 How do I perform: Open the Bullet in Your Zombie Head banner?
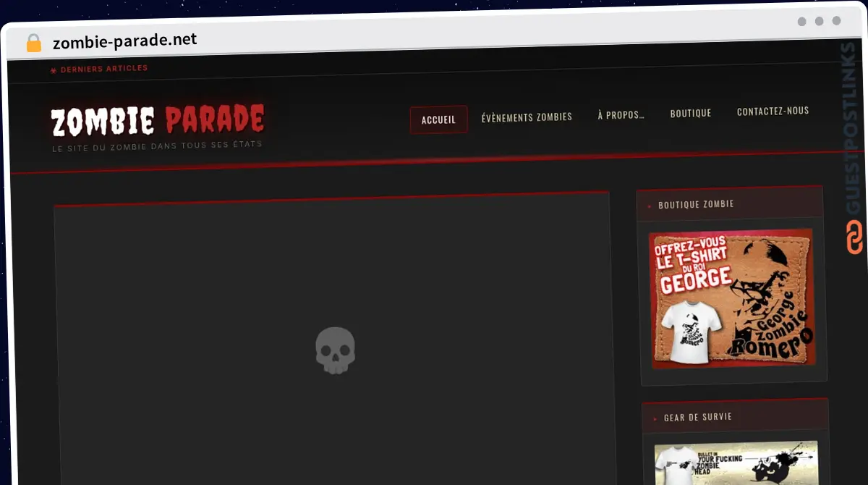(x=736, y=463)
